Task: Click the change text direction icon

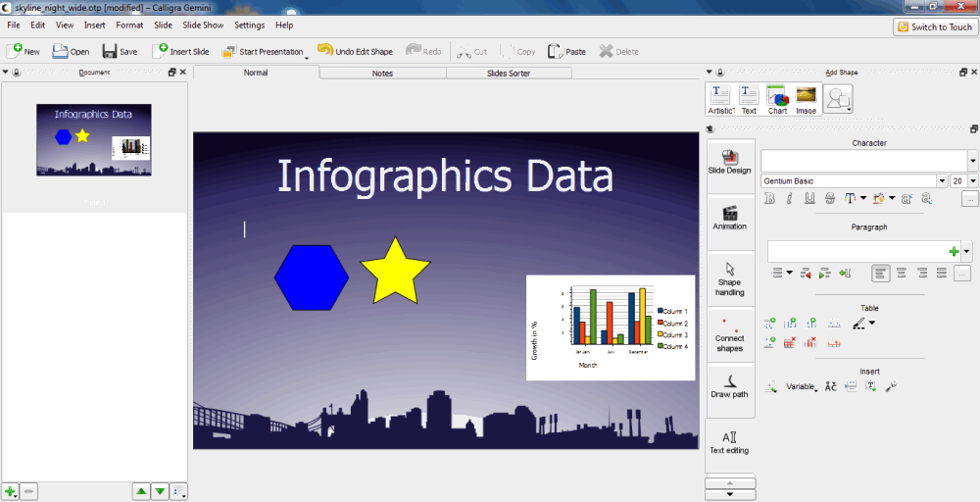Action: coord(845,274)
